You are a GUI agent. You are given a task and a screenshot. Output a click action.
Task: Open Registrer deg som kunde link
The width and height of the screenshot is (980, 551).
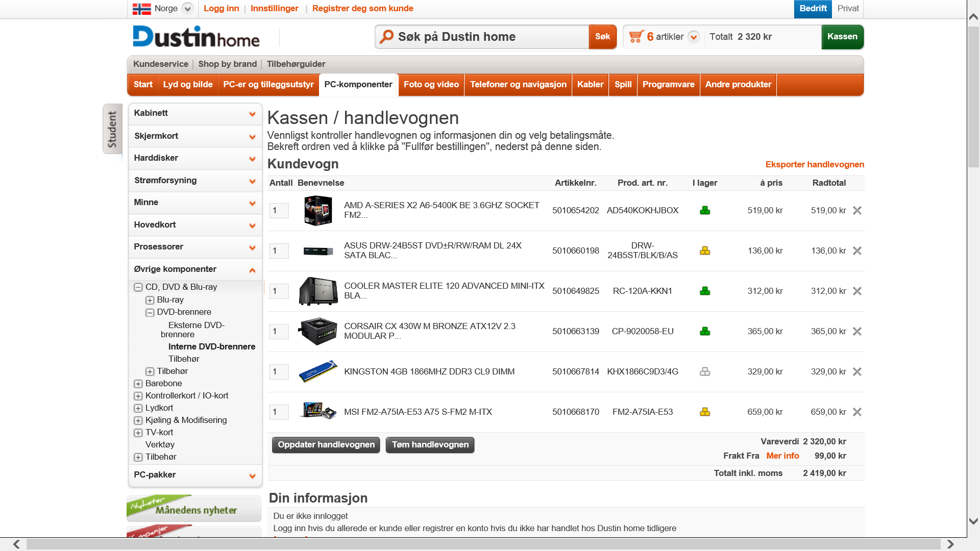tap(363, 9)
